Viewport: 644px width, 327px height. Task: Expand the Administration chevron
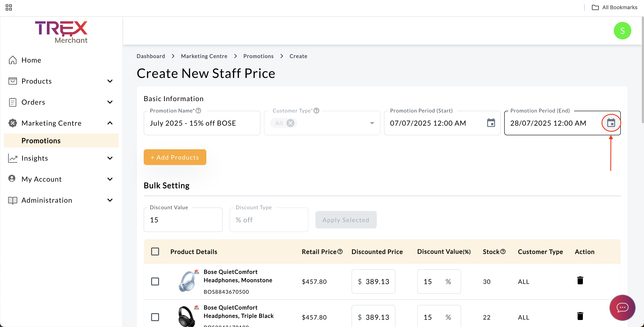110,200
